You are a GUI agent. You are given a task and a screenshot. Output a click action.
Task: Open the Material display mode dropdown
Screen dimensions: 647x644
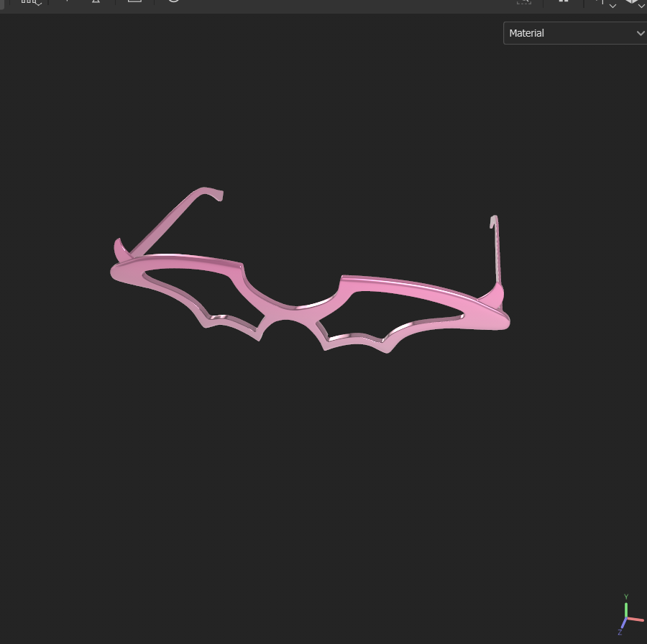tap(575, 33)
